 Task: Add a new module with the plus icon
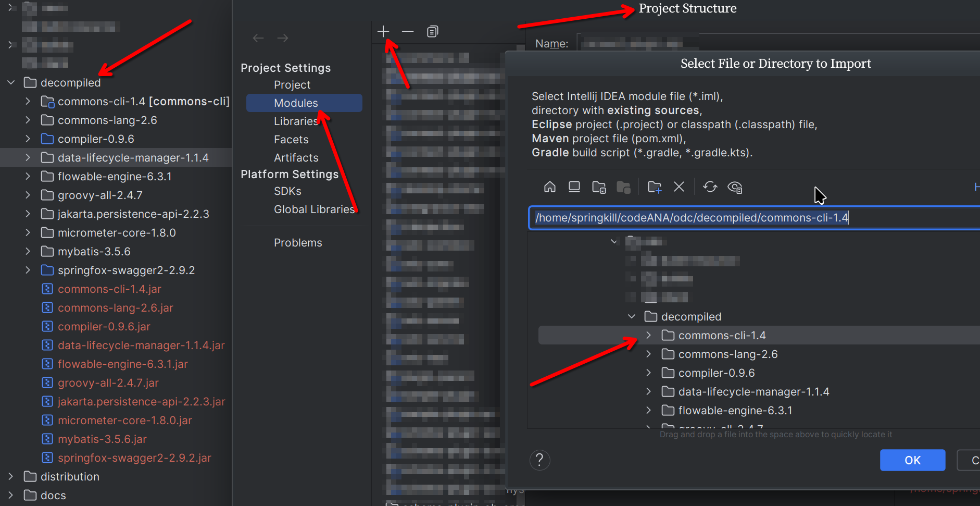point(383,31)
